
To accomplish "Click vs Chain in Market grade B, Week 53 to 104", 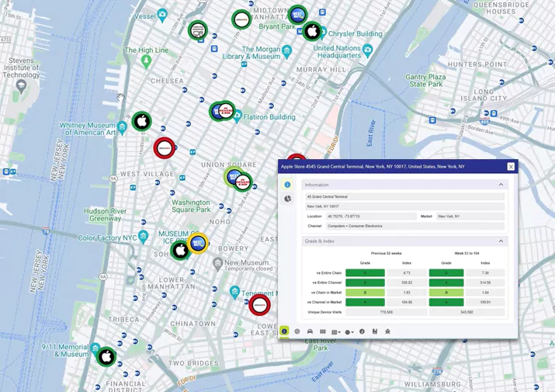I will click(x=446, y=293).
